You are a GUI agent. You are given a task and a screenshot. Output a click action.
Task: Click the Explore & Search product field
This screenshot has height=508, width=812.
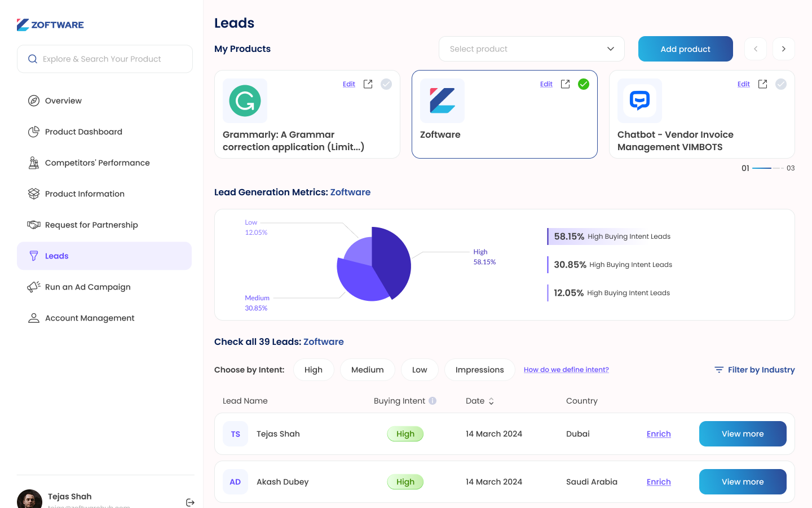click(105, 59)
